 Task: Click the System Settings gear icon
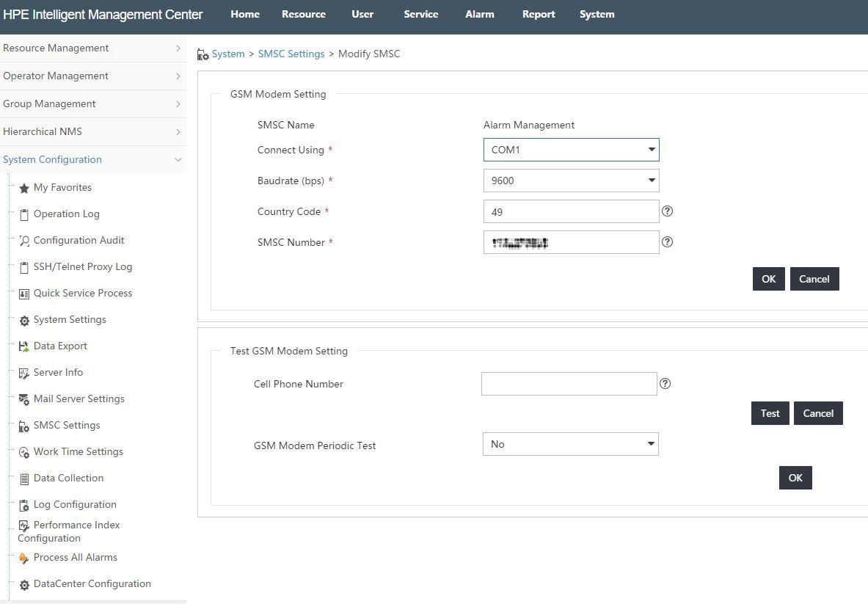(23, 321)
